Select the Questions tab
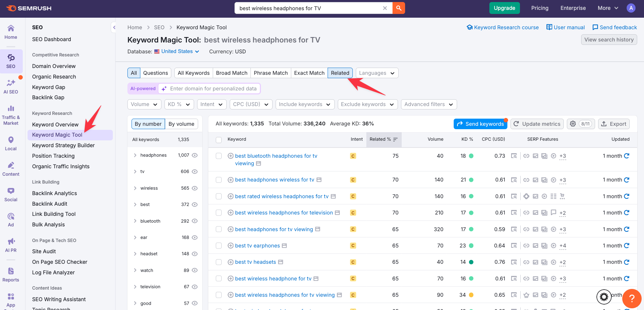Viewport: 644px width, 310px height. (x=155, y=73)
